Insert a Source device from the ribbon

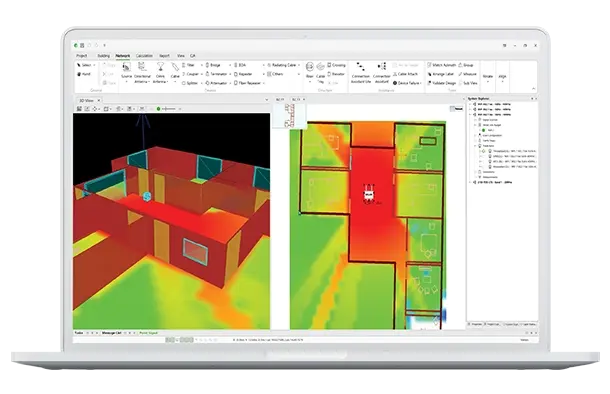click(x=126, y=71)
